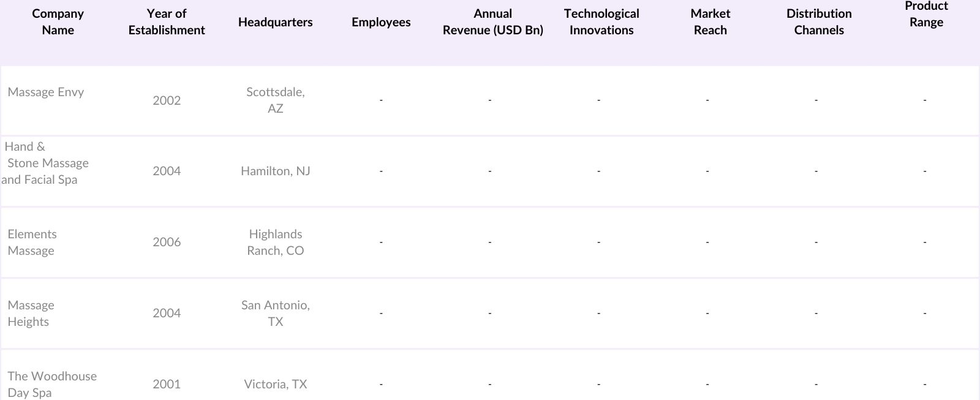The height and width of the screenshot is (400, 980).
Task: Click the Elements Massage company name
Action: pyautogui.click(x=32, y=242)
